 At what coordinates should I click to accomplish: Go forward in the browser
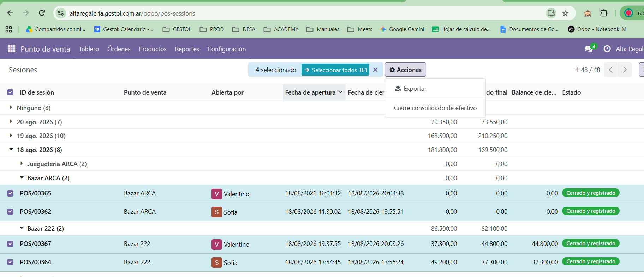(x=26, y=13)
